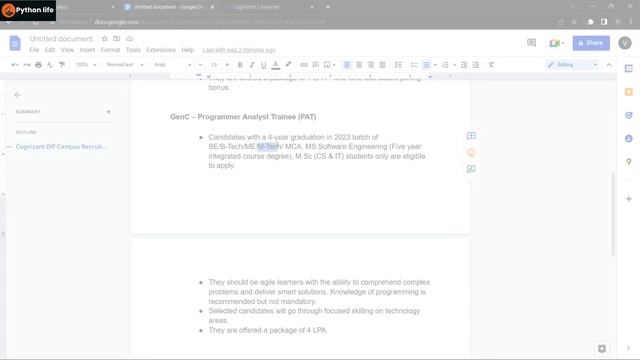Click the Untitled document title field
The height and width of the screenshot is (360, 640).
tap(61, 39)
